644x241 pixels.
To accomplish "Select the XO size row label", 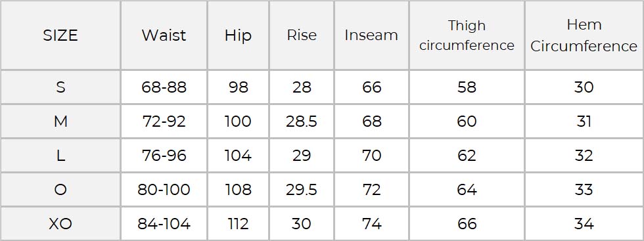I will tap(60, 224).
